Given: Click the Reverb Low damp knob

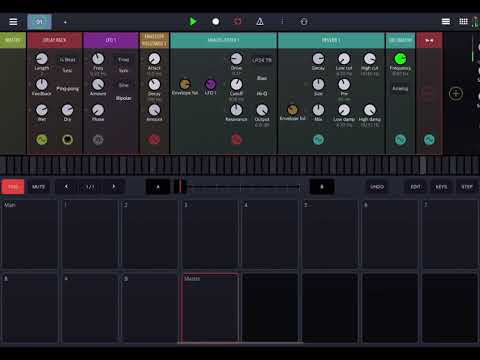Looking at the screenshot, I should coord(344,110).
